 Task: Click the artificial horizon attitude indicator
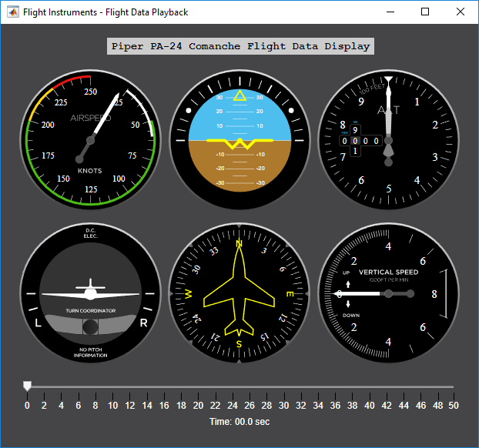tap(239, 140)
